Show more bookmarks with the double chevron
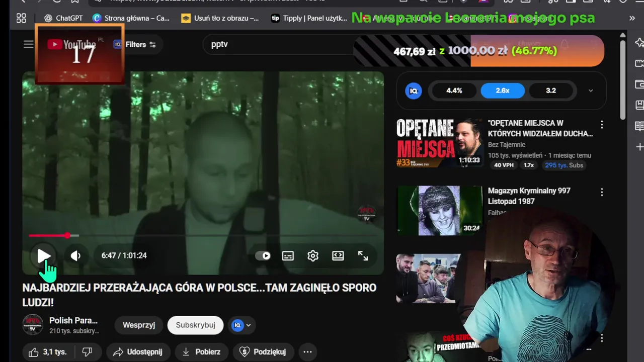Viewport: 644px width, 362px height. click(632, 18)
